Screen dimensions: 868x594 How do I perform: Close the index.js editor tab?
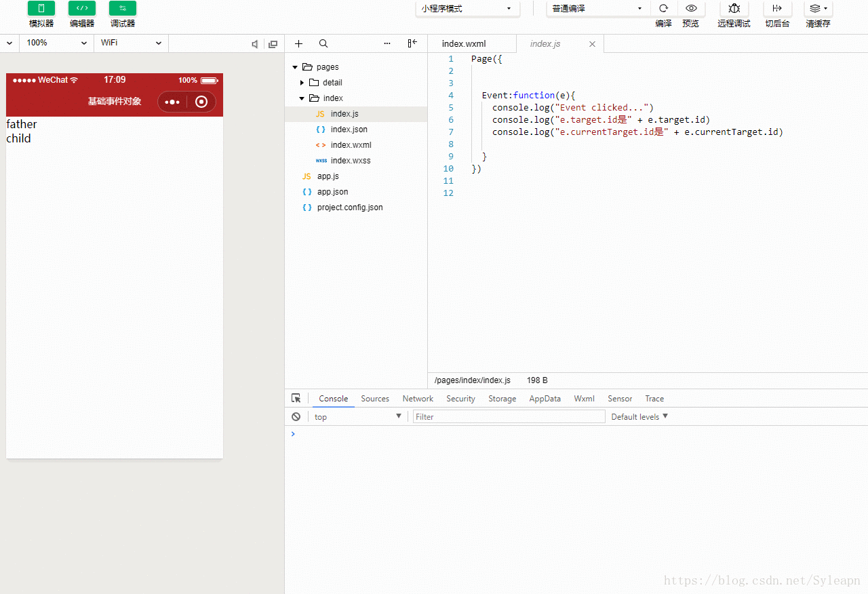coord(592,44)
